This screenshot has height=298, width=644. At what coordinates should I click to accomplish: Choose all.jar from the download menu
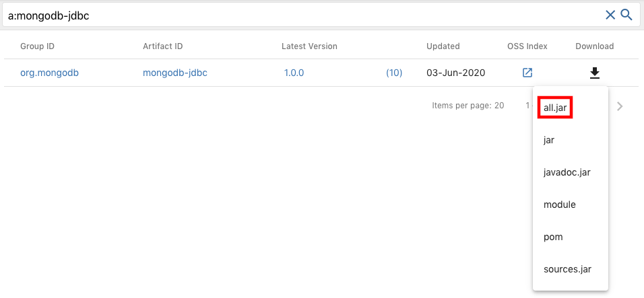(555, 108)
